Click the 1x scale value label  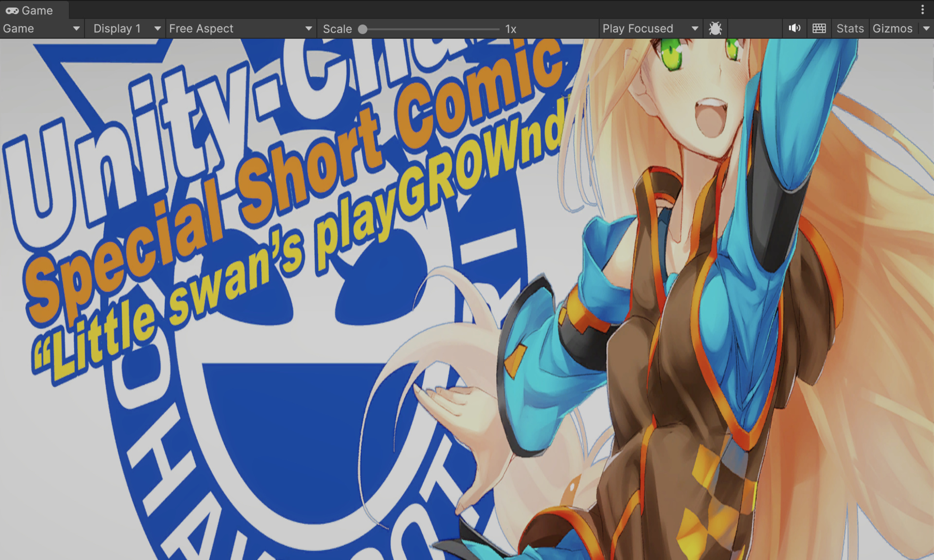click(511, 29)
